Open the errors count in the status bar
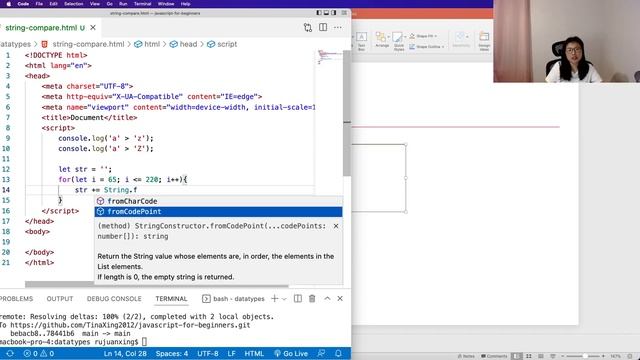The height and width of the screenshot is (360, 640). (x=31, y=353)
